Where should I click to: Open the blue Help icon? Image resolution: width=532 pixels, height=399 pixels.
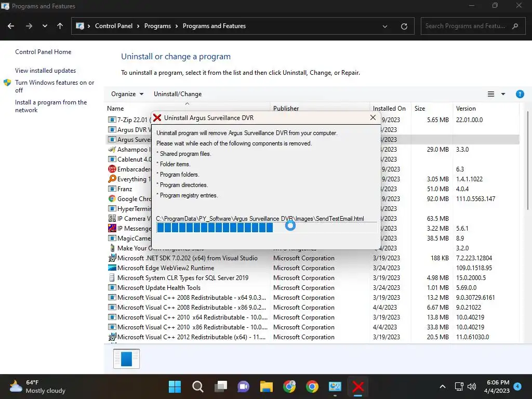point(520,94)
